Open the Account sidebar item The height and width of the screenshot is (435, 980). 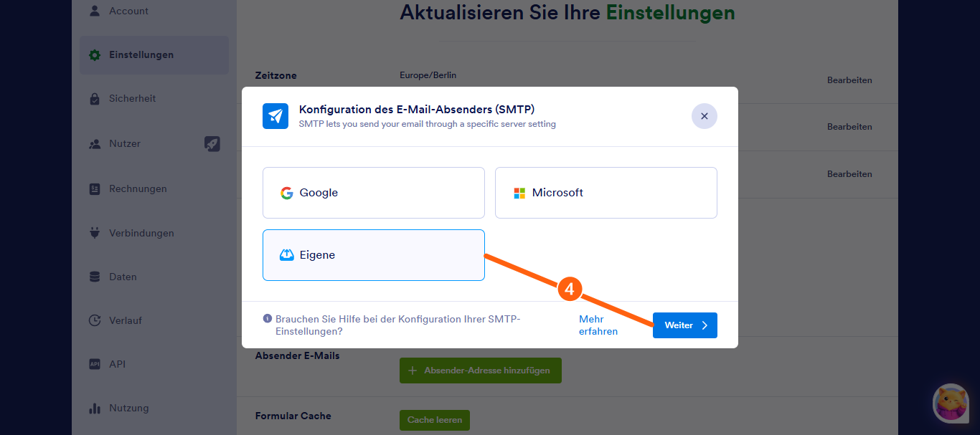point(154,11)
